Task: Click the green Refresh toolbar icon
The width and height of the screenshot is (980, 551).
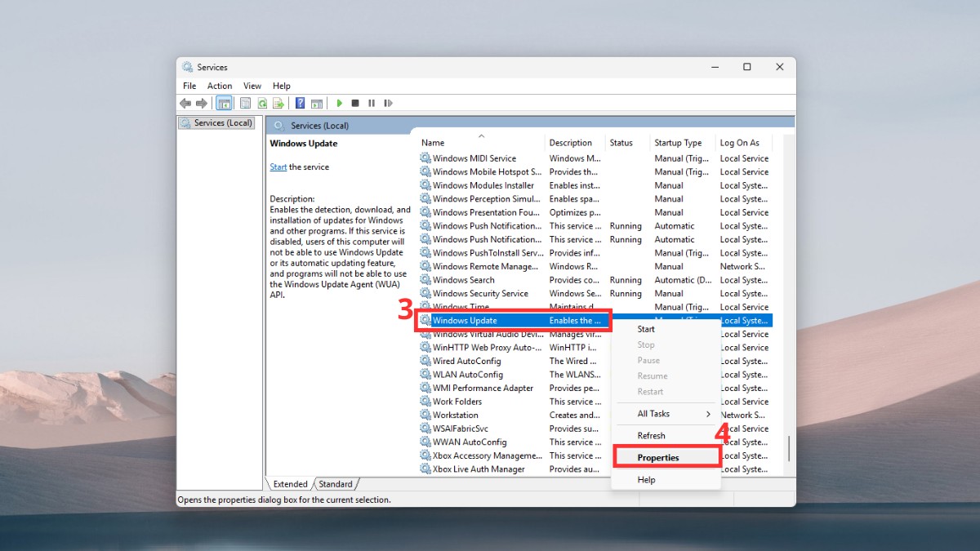Action: click(262, 104)
